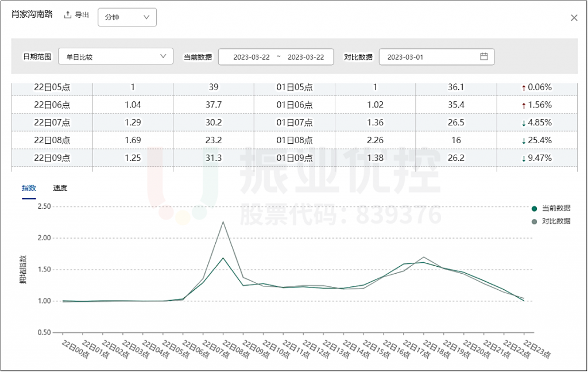
Task: Click the chevron arrow of 分钟 selector
Action: (146, 17)
